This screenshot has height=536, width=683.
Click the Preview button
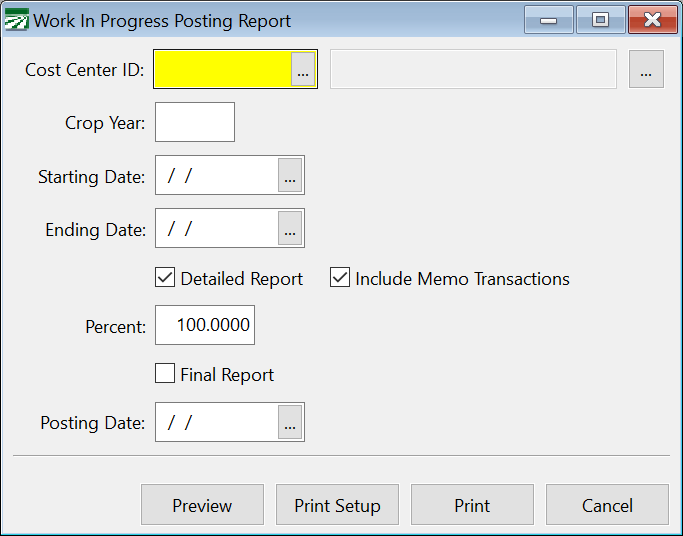[x=202, y=505]
